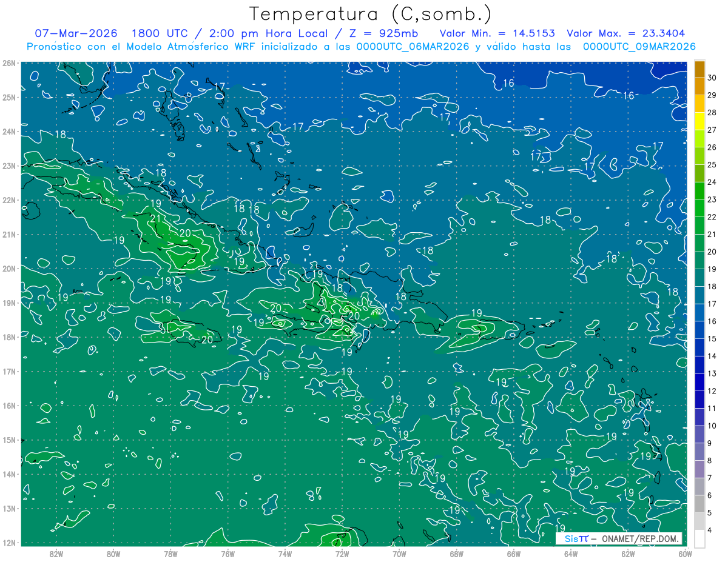Click the 22N latitude axis label
Screen dimensions: 728x562
tap(8, 200)
